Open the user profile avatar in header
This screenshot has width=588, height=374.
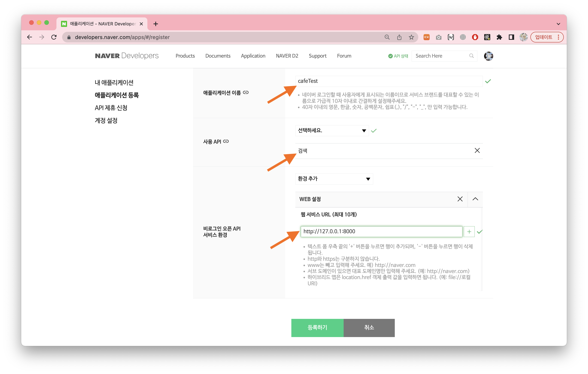click(488, 56)
